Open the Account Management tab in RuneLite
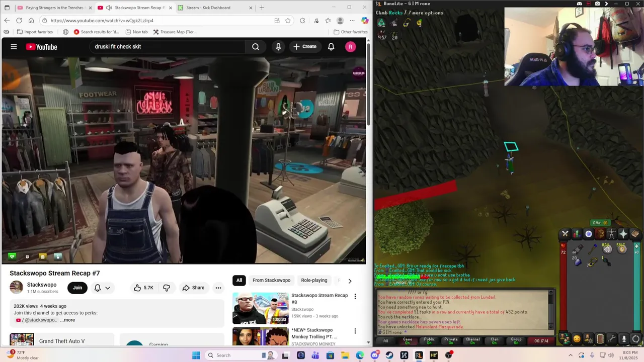The width and height of the screenshot is (644, 362). [x=588, y=339]
